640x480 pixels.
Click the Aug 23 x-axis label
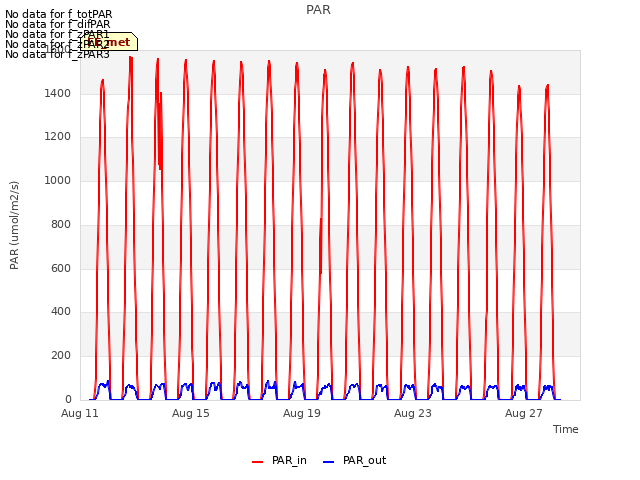[413, 413]
